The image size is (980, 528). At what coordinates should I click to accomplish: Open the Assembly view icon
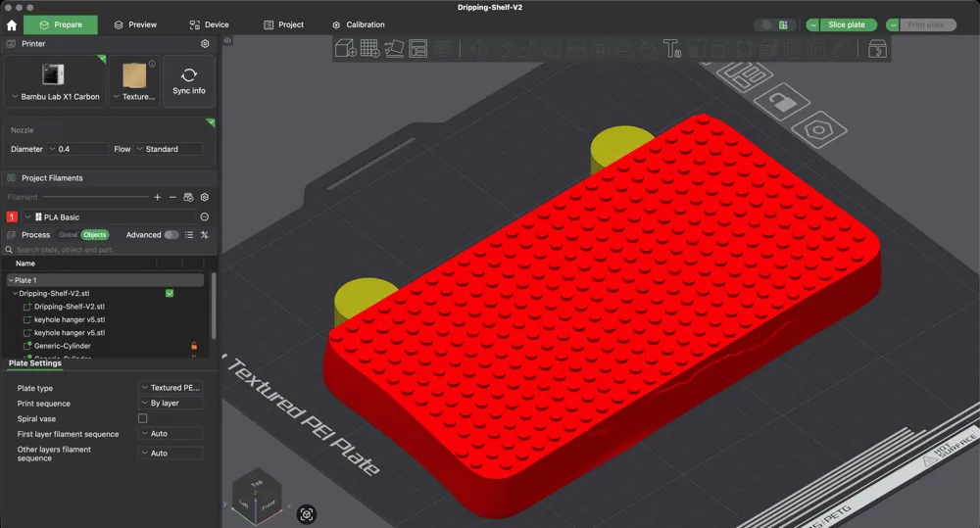point(877,49)
